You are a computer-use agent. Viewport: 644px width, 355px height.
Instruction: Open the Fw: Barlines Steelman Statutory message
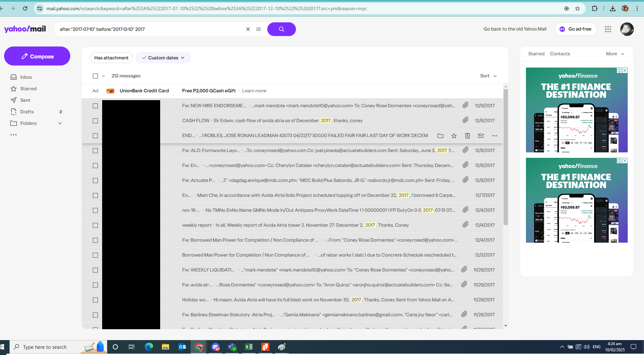292,315
